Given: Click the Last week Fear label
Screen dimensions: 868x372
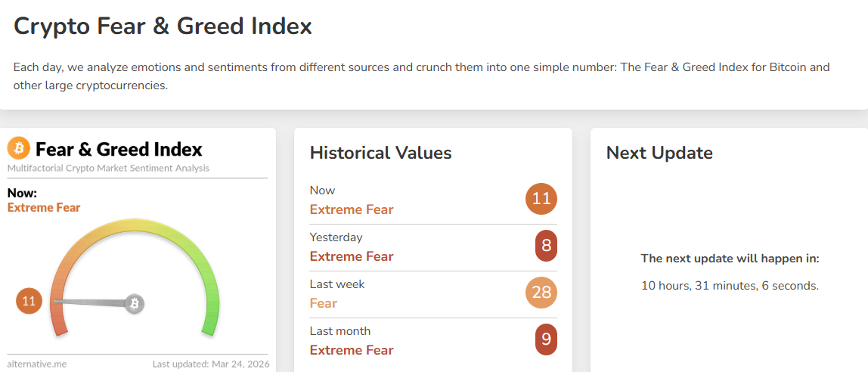Looking at the screenshot, I should (324, 303).
